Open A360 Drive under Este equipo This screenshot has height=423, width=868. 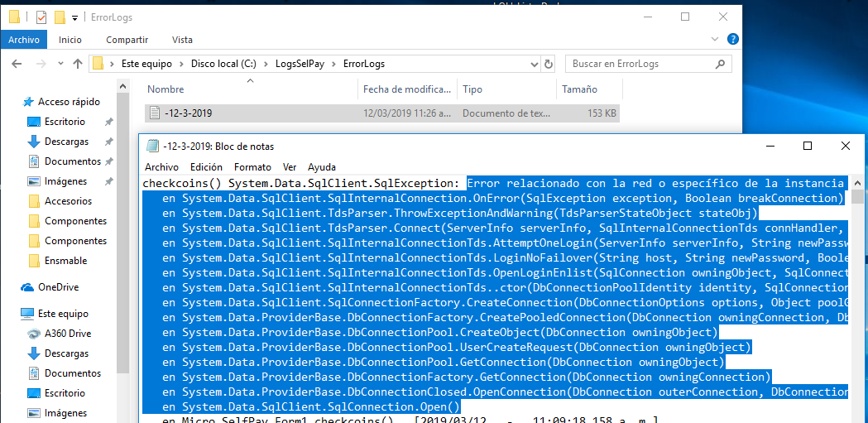[x=67, y=334]
